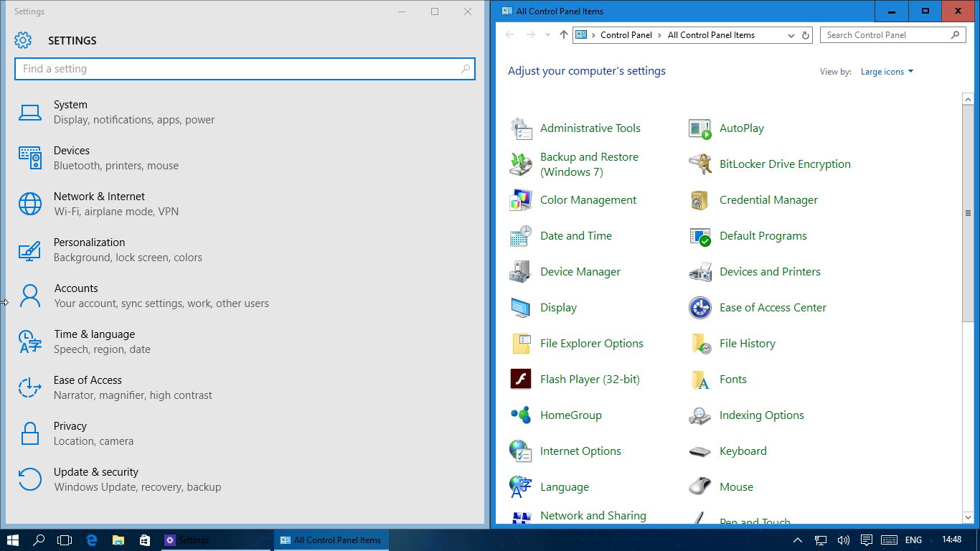Click the Up navigation arrow in Control Panel
This screenshot has height=551, width=980.
click(564, 35)
